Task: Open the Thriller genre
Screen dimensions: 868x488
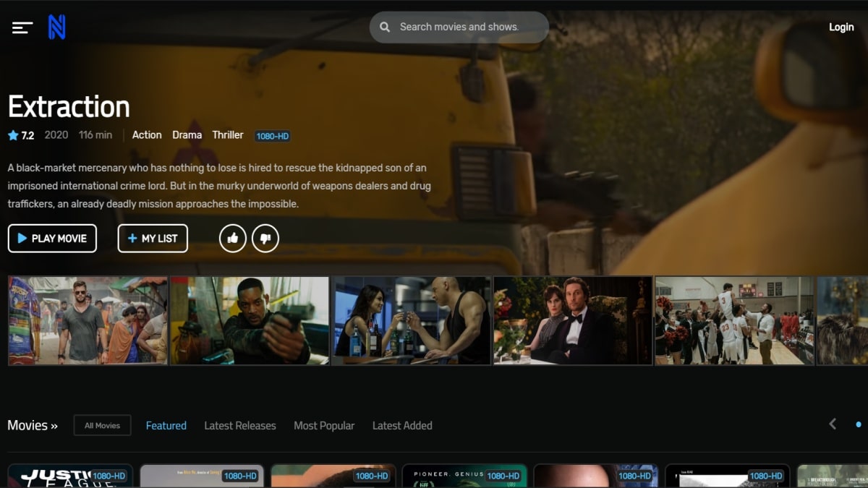Action: (228, 135)
